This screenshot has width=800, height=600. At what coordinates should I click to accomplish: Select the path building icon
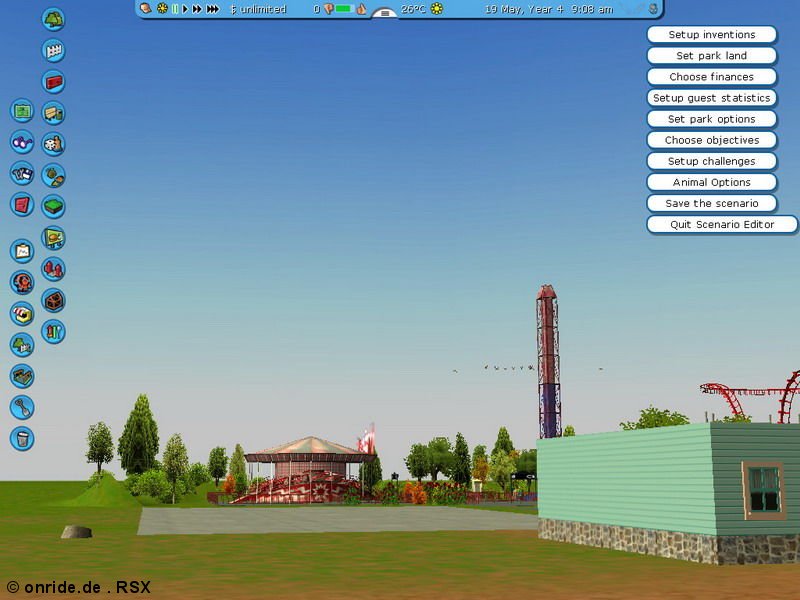[22, 376]
